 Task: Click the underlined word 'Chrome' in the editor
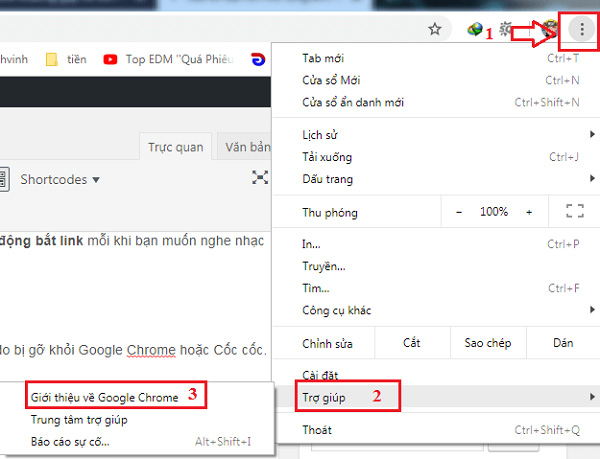(151, 350)
